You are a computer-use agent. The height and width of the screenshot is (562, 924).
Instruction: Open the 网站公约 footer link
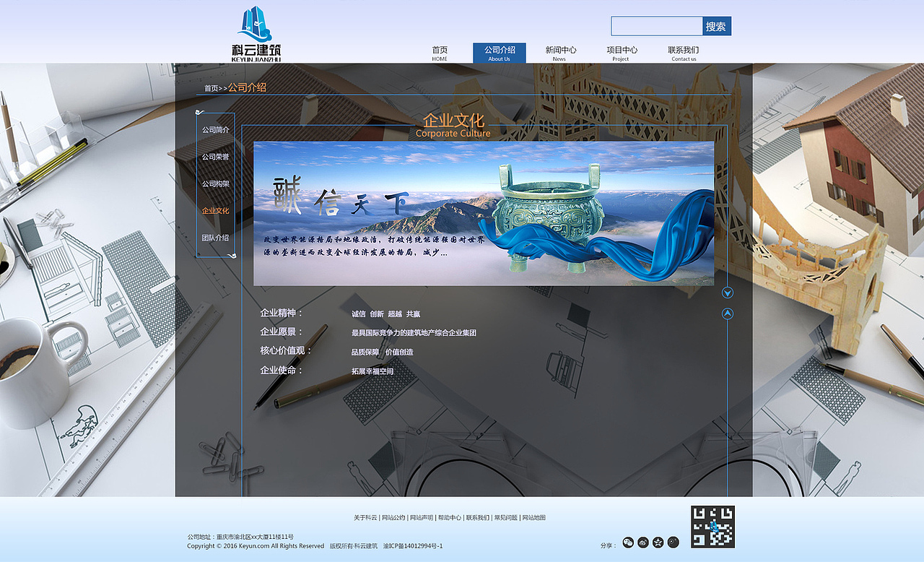tap(393, 518)
